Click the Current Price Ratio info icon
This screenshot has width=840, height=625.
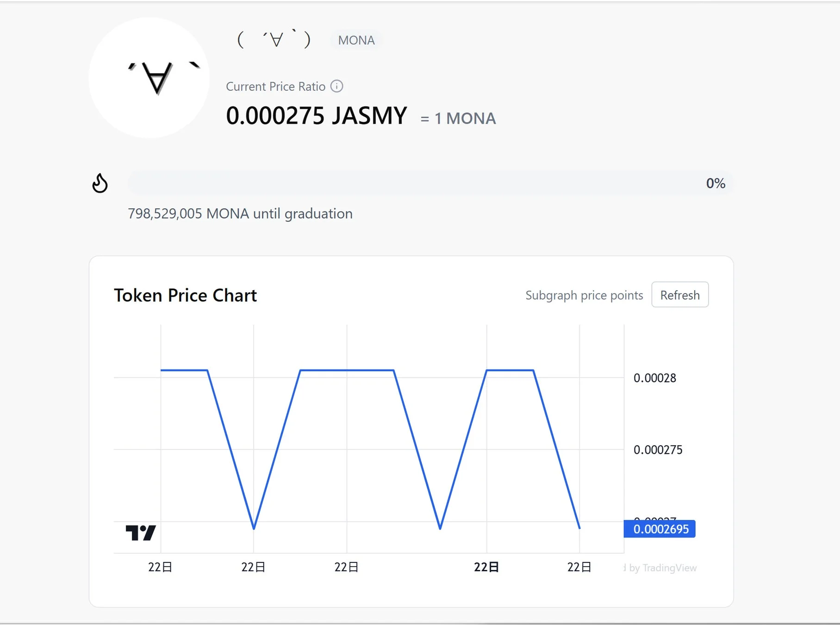[x=337, y=86]
